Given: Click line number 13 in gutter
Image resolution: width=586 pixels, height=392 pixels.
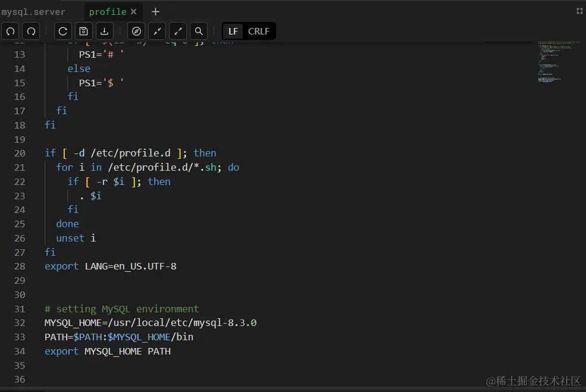Looking at the screenshot, I should click(x=20, y=54).
